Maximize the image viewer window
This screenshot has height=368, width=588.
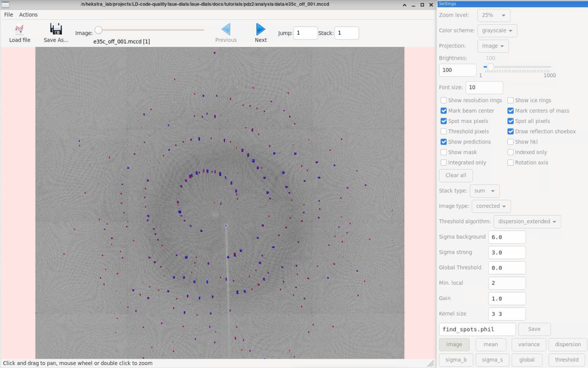[x=422, y=5]
